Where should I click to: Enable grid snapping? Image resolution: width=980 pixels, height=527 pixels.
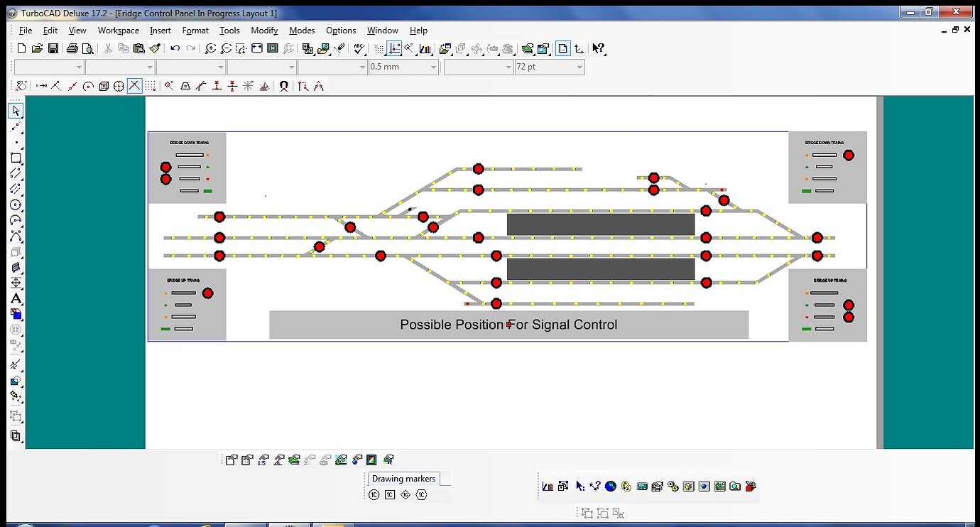pos(150,85)
